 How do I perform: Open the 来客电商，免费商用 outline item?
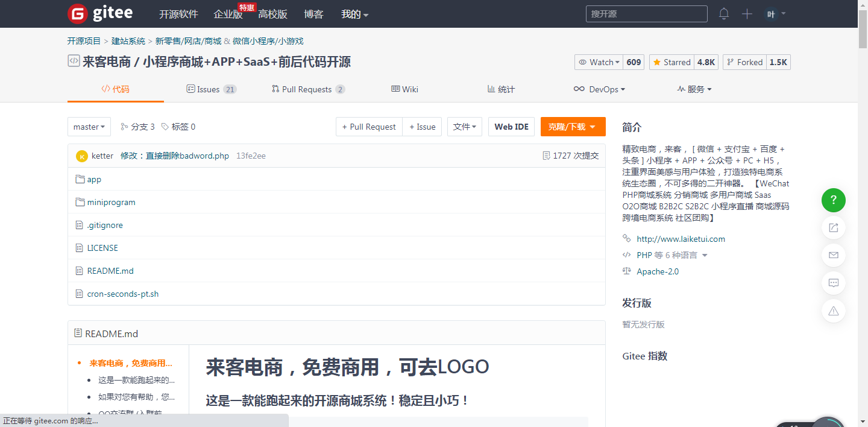click(131, 363)
